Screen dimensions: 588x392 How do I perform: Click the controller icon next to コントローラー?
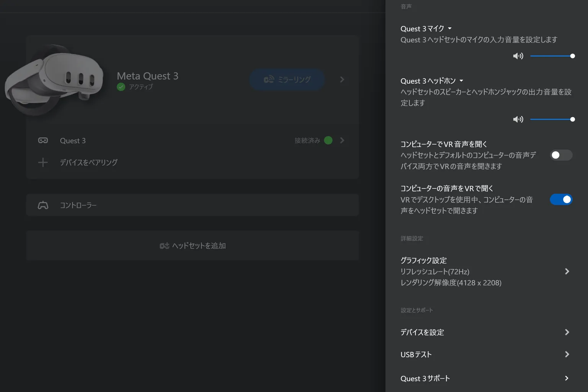[x=43, y=205]
